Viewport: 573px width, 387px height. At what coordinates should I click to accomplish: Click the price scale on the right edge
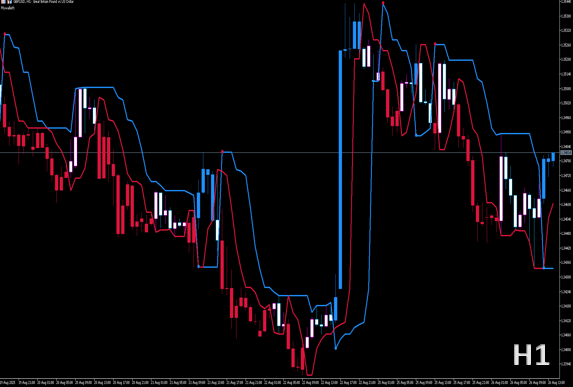click(566, 189)
